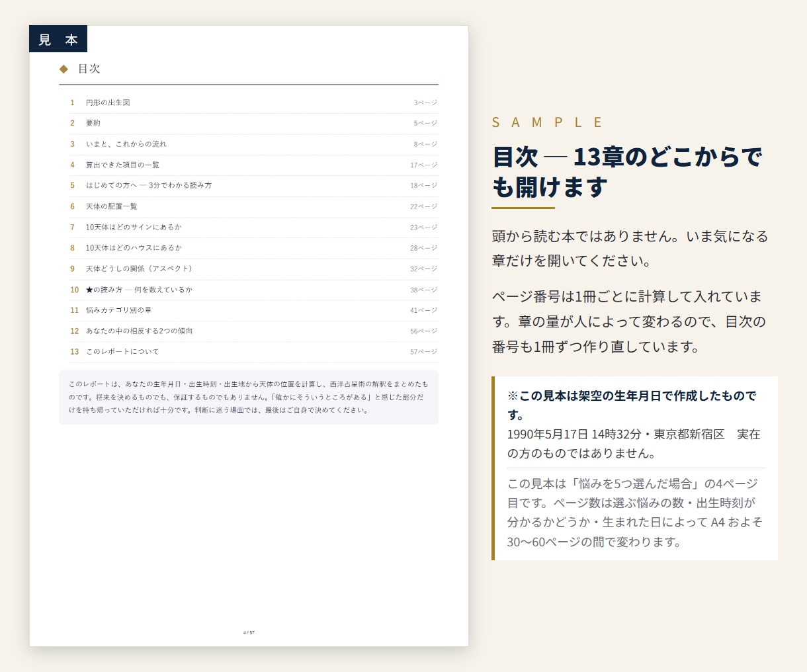Click page number 3ページ
The image size is (807, 672).
coord(425,103)
